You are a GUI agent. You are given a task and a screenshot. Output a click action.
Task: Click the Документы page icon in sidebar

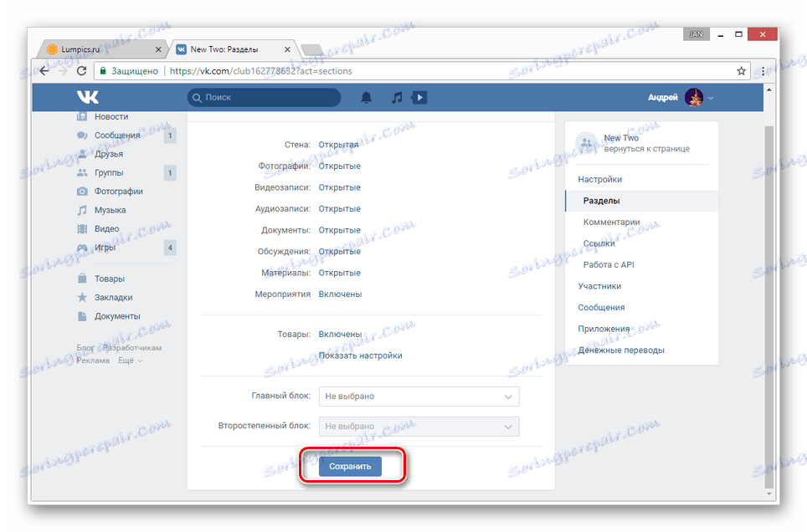point(82,316)
